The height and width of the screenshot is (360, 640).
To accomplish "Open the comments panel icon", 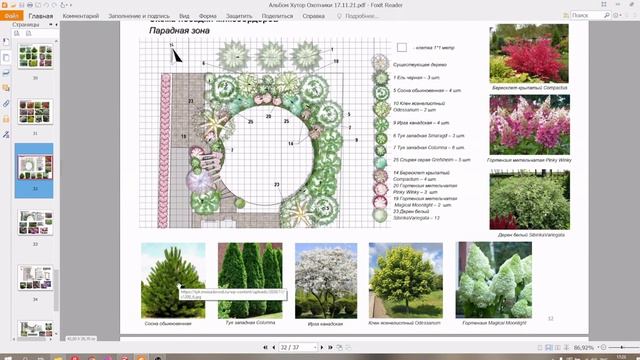I will pos(6,88).
